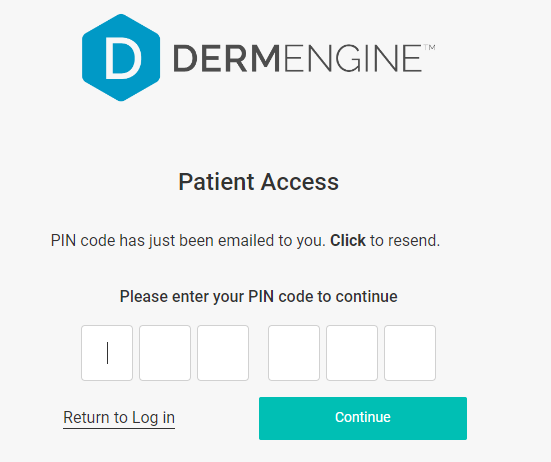Click the 'Patient Access' heading
This screenshot has width=551, height=462.
tap(259, 182)
